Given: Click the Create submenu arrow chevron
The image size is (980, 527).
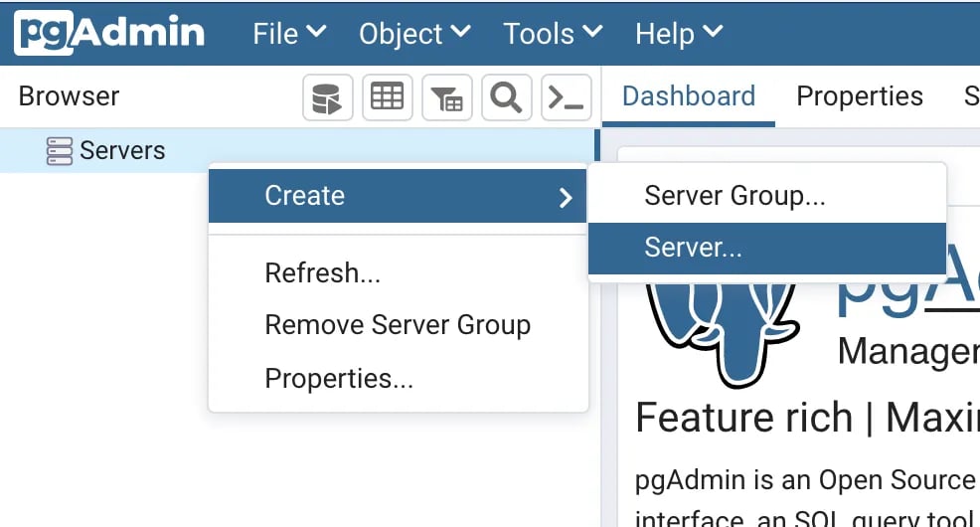Looking at the screenshot, I should click(566, 197).
